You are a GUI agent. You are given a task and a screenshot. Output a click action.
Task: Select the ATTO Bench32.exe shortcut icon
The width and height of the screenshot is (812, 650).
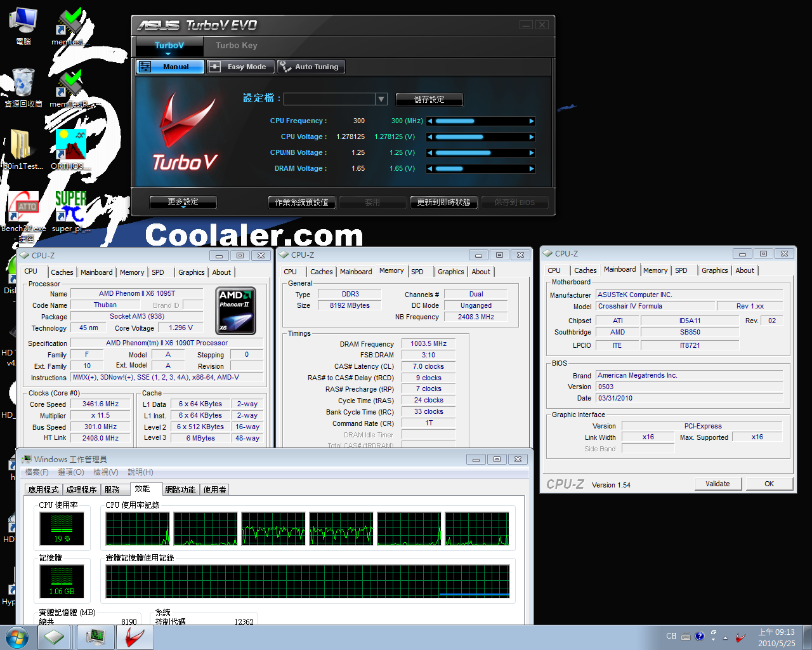tap(24, 216)
